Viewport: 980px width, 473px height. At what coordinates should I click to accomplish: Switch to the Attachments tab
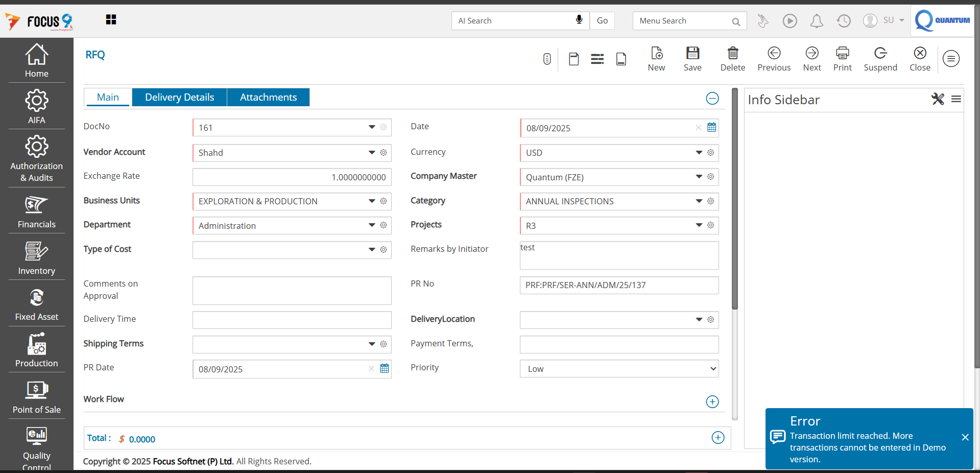pos(268,98)
